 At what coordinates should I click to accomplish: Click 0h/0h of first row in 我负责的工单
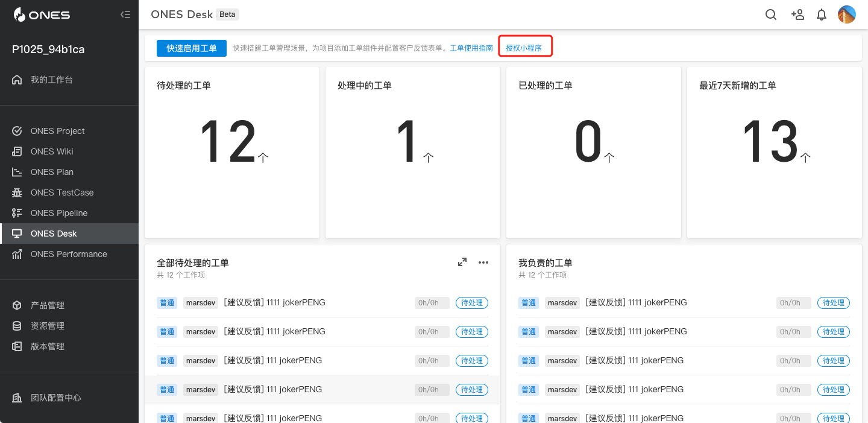click(x=794, y=303)
